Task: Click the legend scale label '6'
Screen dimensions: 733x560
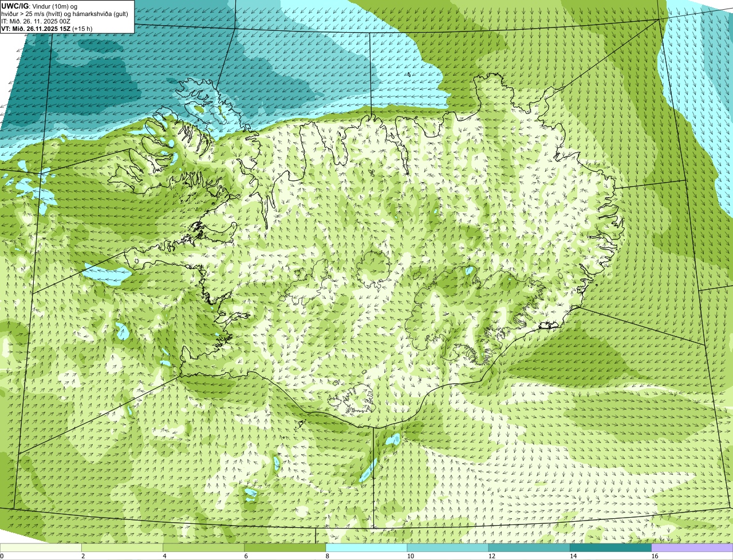Action: coord(246,556)
